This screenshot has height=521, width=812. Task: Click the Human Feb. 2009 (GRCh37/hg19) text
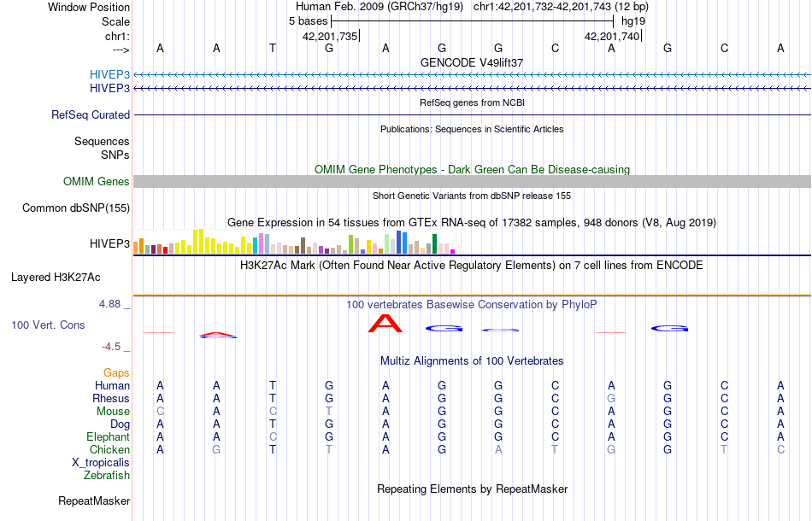[x=379, y=7]
